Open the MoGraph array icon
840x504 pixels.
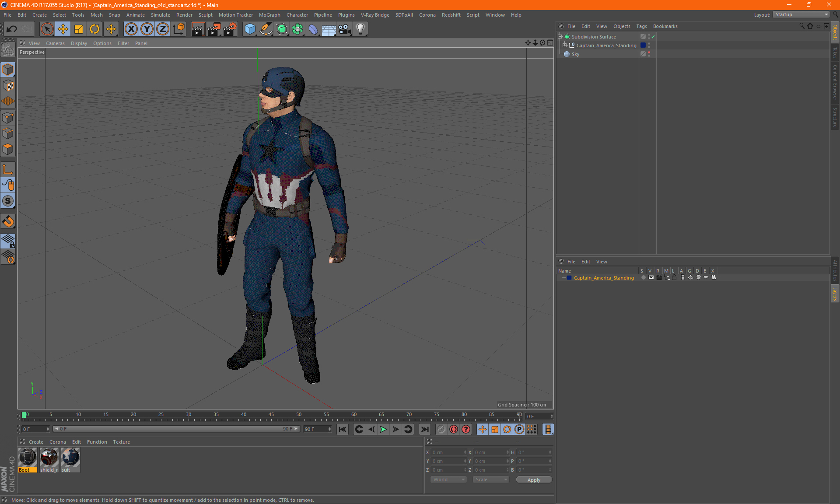coord(297,29)
